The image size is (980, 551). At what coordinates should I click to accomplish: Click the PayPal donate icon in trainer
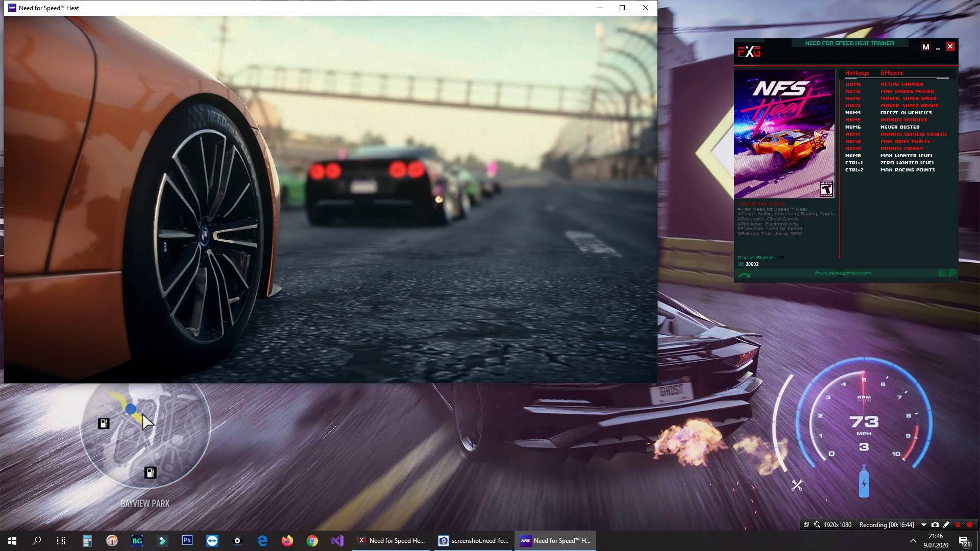click(x=952, y=273)
